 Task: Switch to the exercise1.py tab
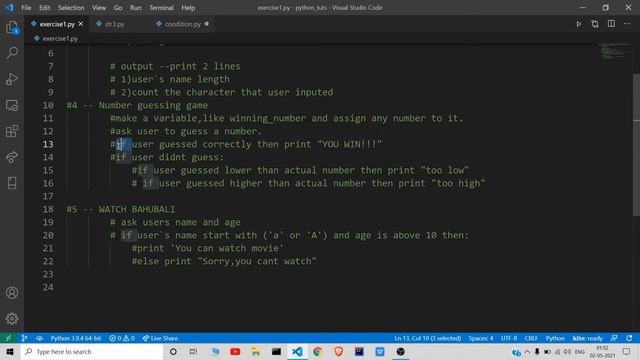57,24
